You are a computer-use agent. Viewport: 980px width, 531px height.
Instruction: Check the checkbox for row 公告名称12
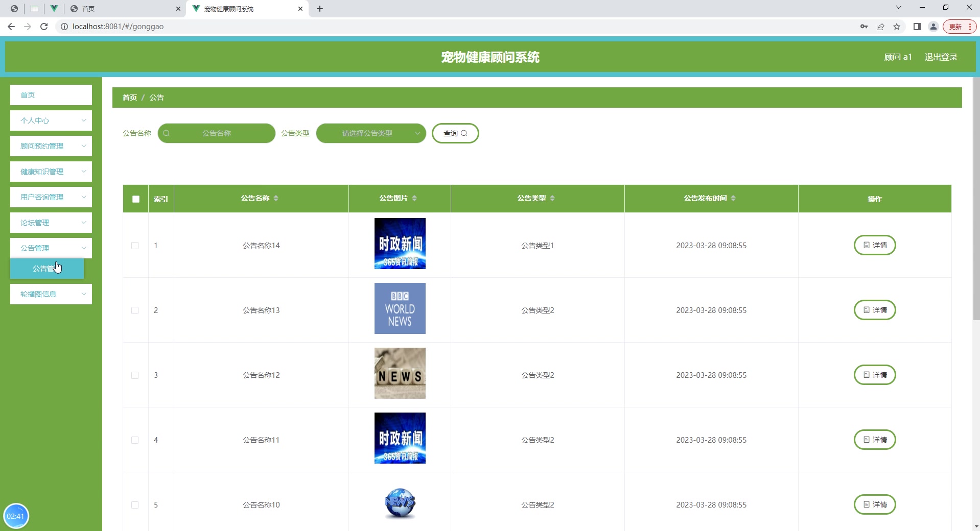pyautogui.click(x=135, y=376)
